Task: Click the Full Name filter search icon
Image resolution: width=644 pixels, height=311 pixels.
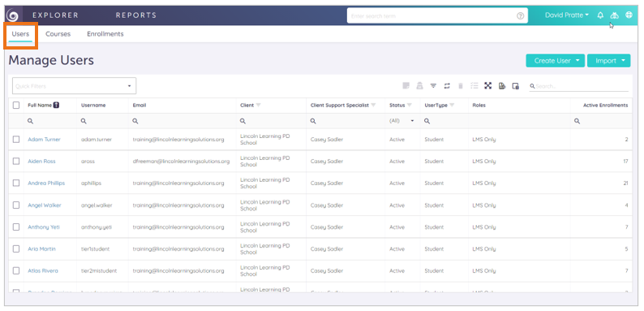Action: coord(30,121)
